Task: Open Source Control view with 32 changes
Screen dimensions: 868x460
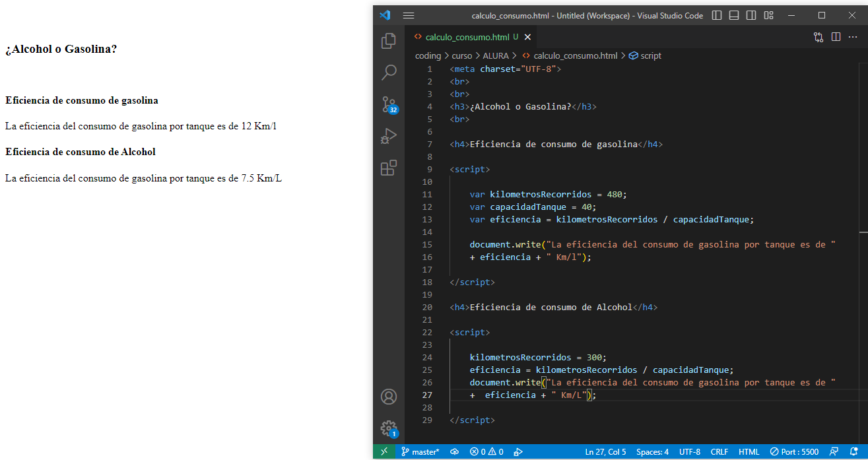Action: [x=389, y=104]
